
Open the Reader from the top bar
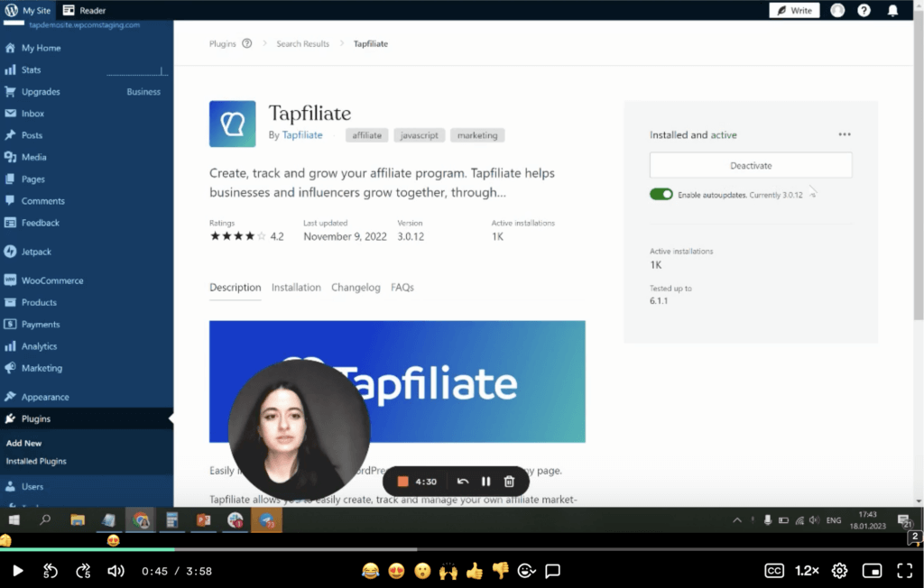(85, 10)
